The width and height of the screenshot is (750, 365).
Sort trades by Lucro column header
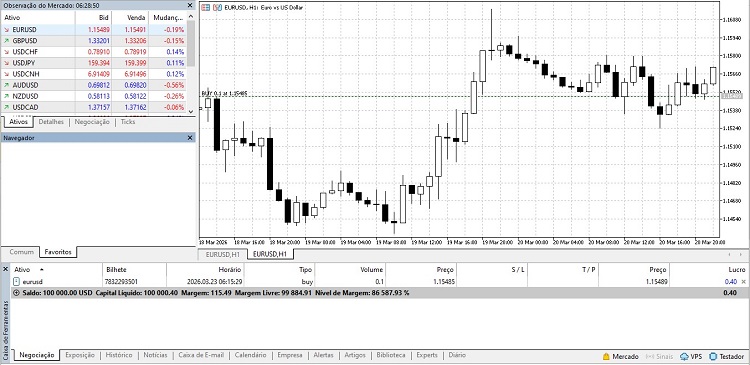pos(708,270)
